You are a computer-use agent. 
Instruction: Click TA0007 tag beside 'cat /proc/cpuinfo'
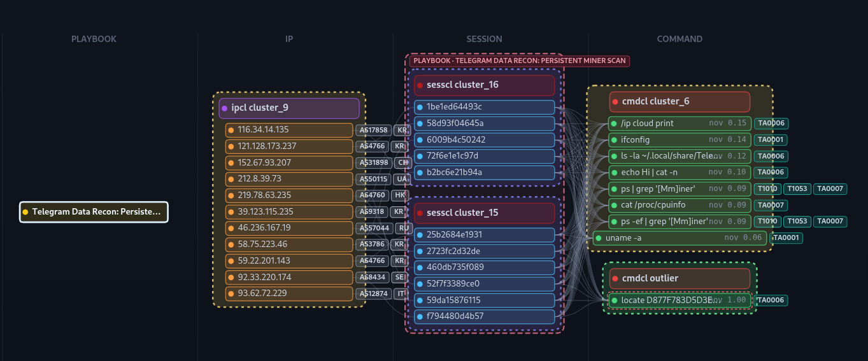(771, 205)
